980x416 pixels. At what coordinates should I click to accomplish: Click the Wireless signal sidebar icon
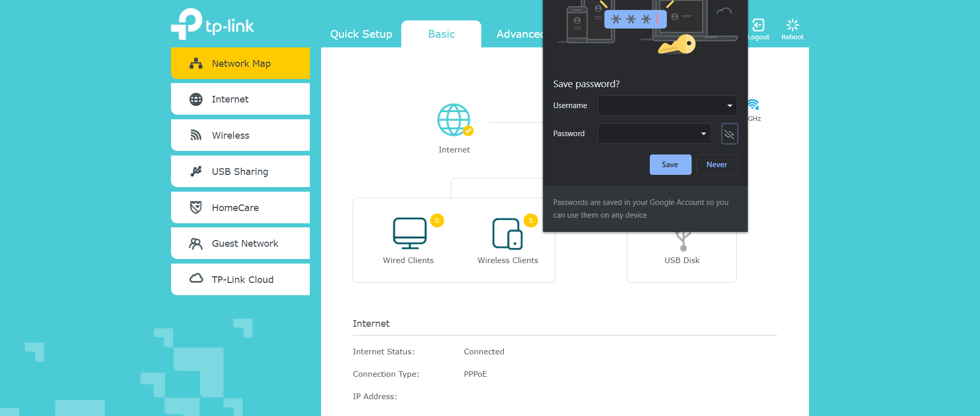[x=196, y=135]
